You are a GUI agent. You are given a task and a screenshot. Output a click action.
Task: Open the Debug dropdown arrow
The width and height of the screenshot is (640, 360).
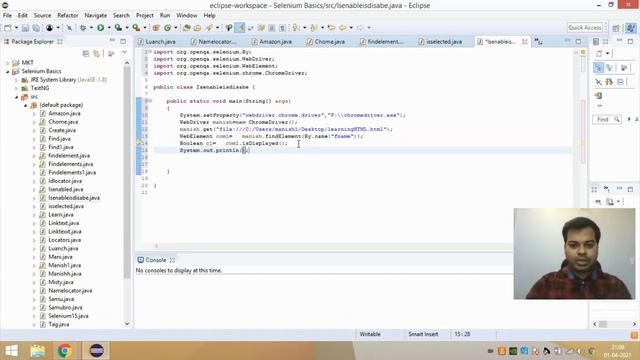[91, 28]
